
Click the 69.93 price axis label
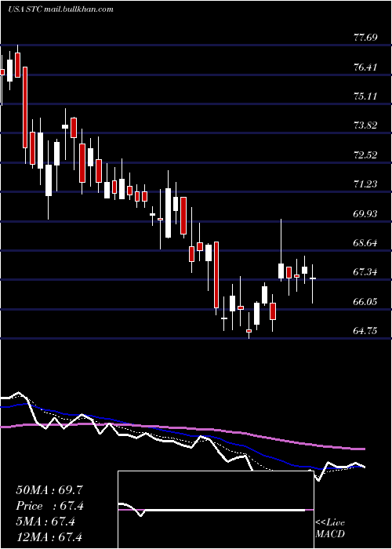click(365, 213)
